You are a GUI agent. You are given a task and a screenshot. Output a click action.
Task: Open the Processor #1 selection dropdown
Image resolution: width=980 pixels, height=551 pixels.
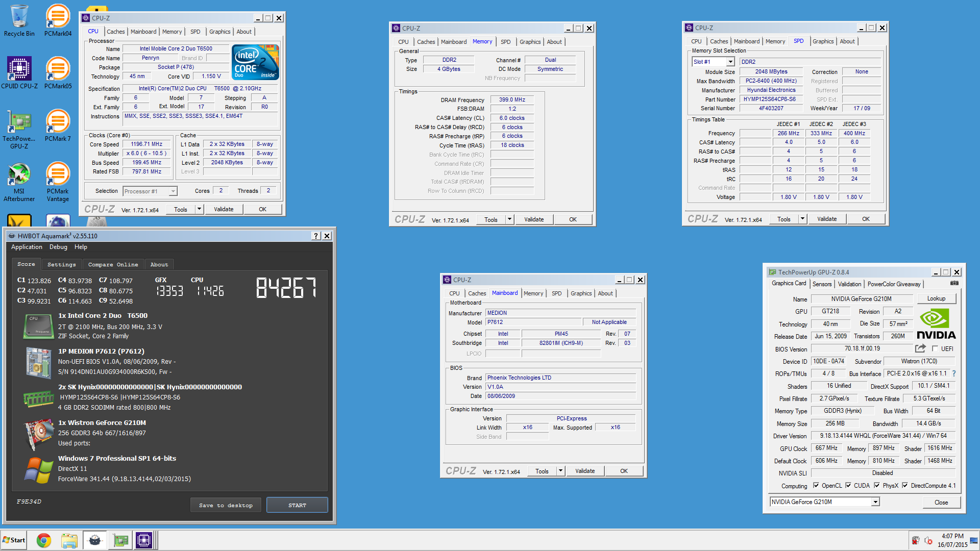(173, 191)
